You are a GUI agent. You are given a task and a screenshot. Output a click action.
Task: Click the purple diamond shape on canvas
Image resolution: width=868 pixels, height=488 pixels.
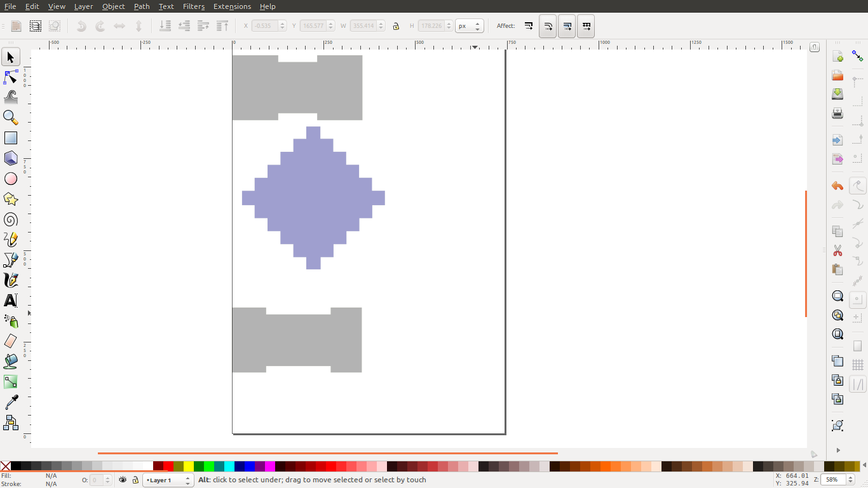(313, 198)
